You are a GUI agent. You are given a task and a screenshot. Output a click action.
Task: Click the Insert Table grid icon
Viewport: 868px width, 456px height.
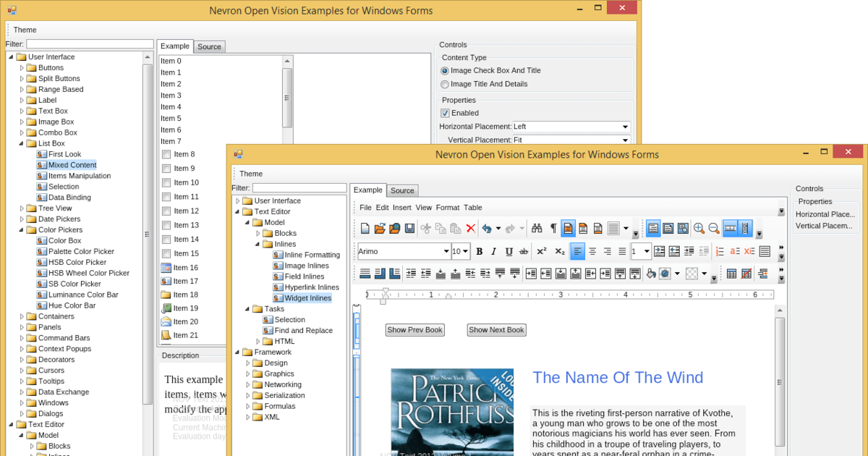[731, 274]
